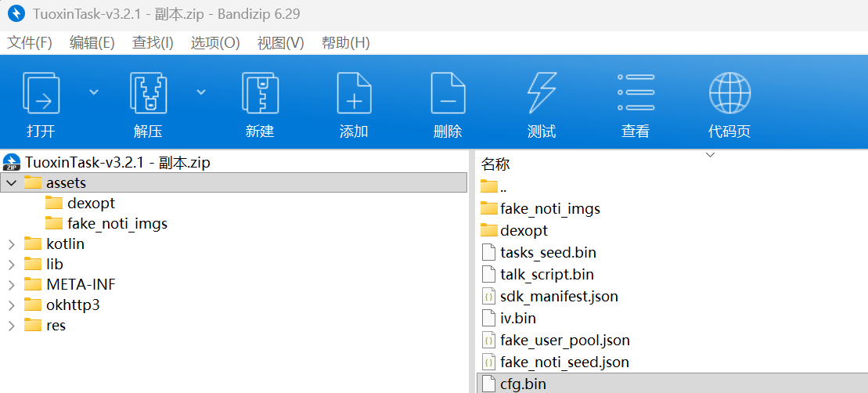The width and height of the screenshot is (868, 393).
Task: Open the 编辑(E) menu
Action: [92, 42]
